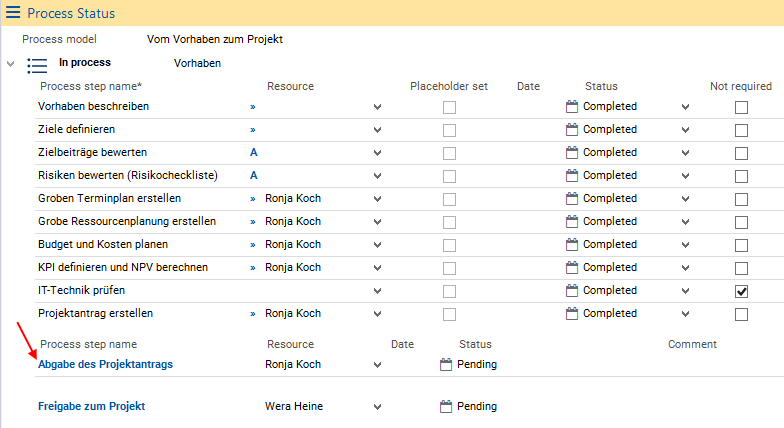
Task: Open status dropdown for Risiken bewerten row
Action: point(685,176)
